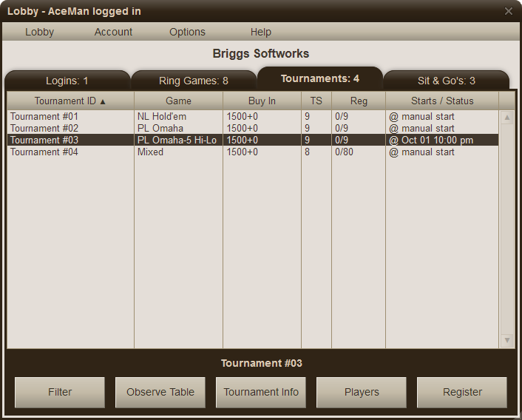Viewport: 522px width, 420px height.
Task: Sort list by Buy In column header
Action: tap(262, 101)
